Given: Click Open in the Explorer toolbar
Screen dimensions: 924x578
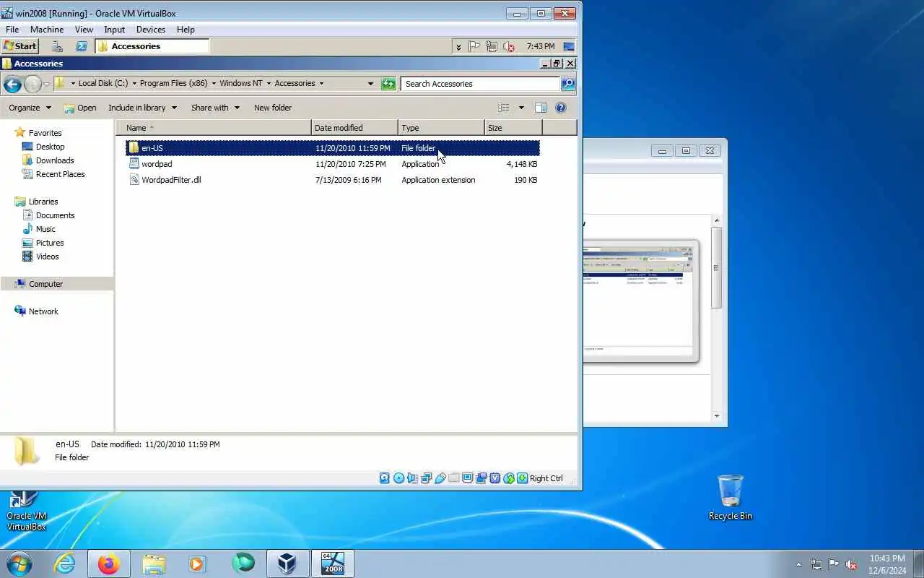Looking at the screenshot, I should (x=79, y=108).
